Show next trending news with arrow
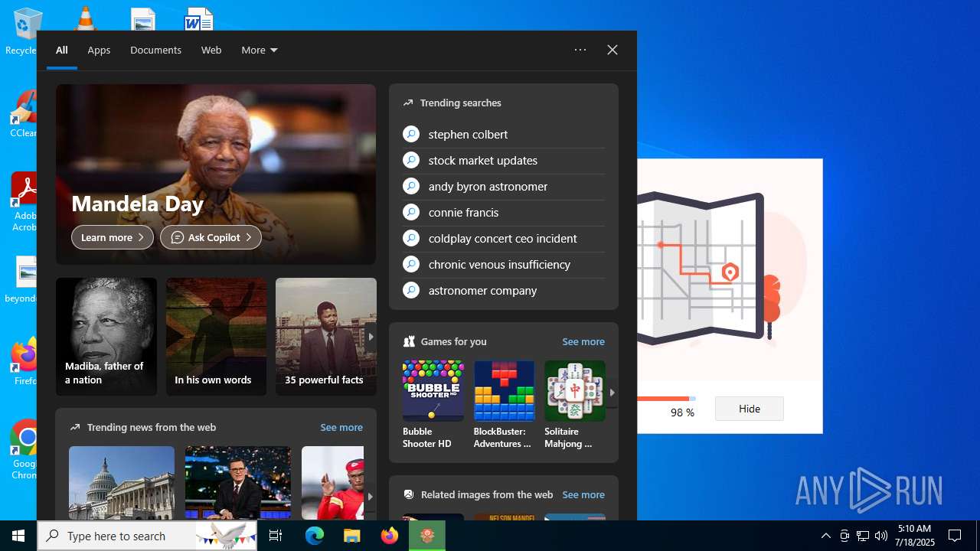Viewport: 980px width, 551px height. pos(371,496)
